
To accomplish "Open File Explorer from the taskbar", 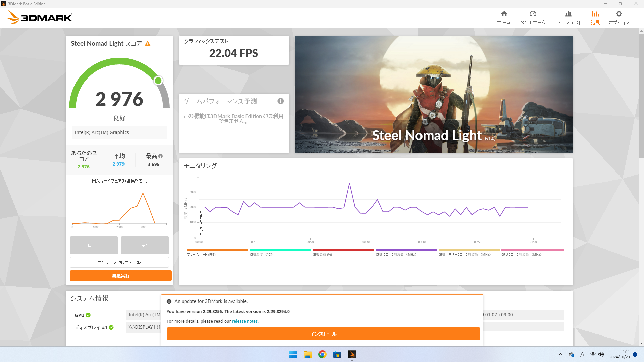I will click(x=307, y=354).
